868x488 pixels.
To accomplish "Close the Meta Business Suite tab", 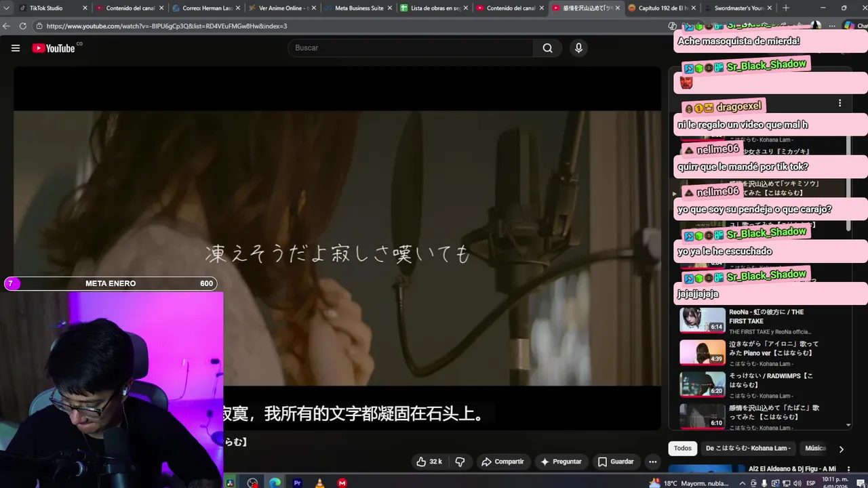I will (389, 8).
